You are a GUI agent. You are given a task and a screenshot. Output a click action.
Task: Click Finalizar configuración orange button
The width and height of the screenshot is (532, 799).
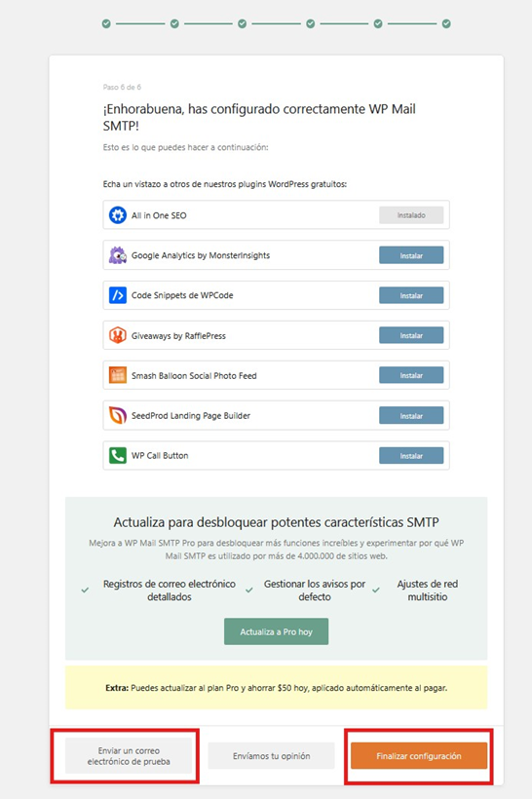tap(419, 756)
